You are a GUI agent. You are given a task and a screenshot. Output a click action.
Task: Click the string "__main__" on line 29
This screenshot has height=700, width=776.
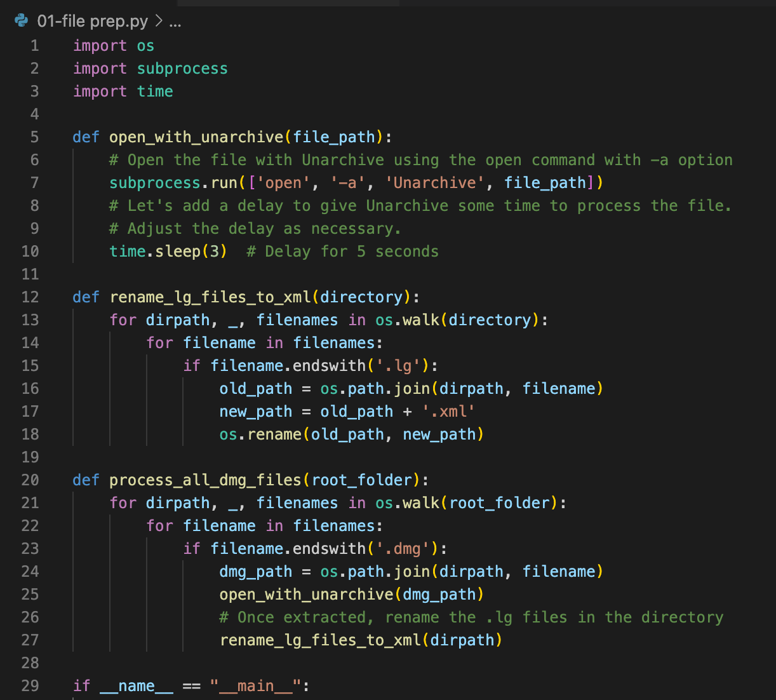(x=255, y=686)
